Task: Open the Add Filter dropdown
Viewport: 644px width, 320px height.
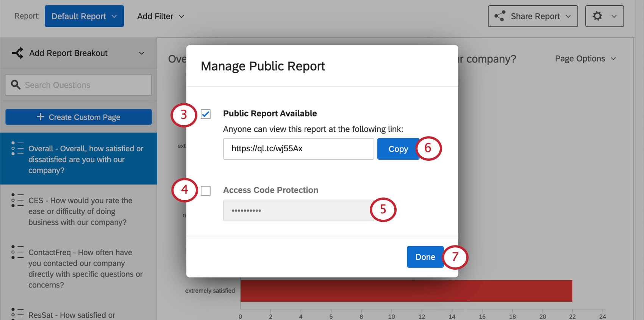Action: coord(161,16)
